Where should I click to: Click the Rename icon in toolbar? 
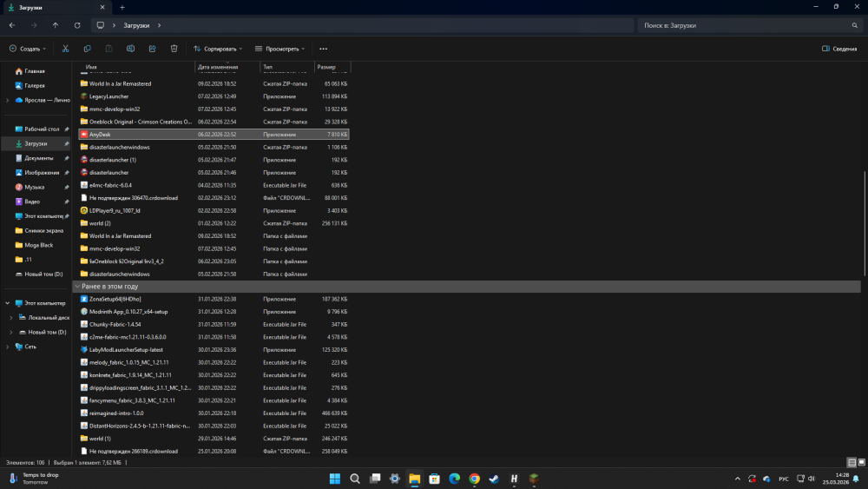pyautogui.click(x=131, y=49)
